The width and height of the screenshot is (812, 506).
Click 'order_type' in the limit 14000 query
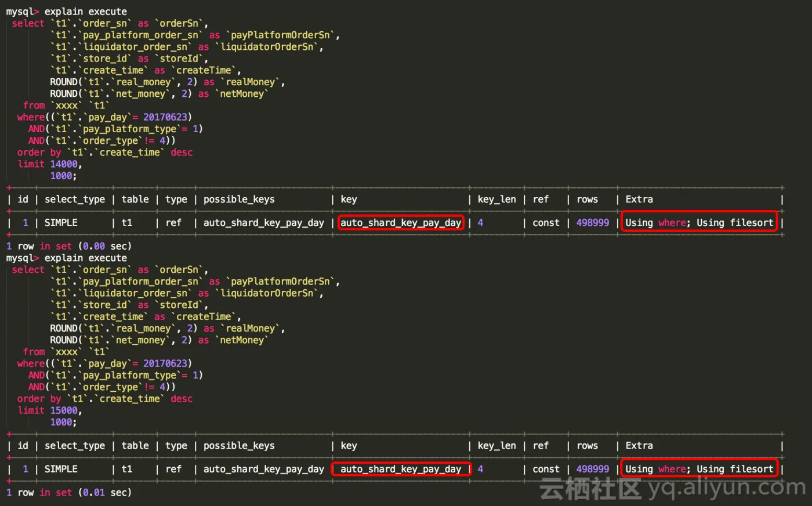pyautogui.click(x=110, y=140)
